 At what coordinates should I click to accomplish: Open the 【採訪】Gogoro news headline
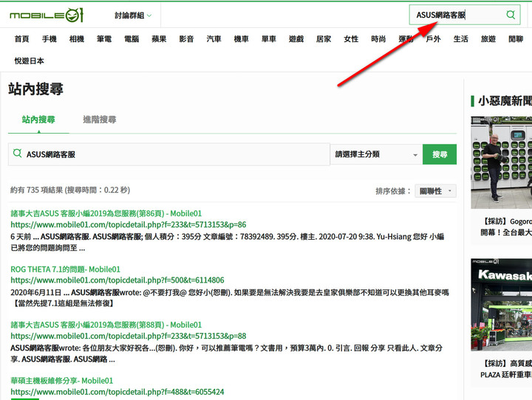506,227
